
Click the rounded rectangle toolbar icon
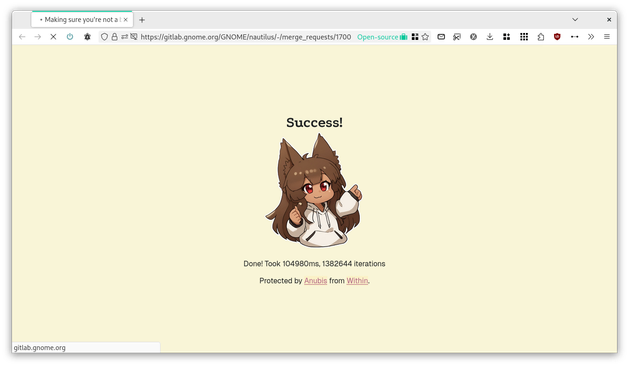click(441, 37)
